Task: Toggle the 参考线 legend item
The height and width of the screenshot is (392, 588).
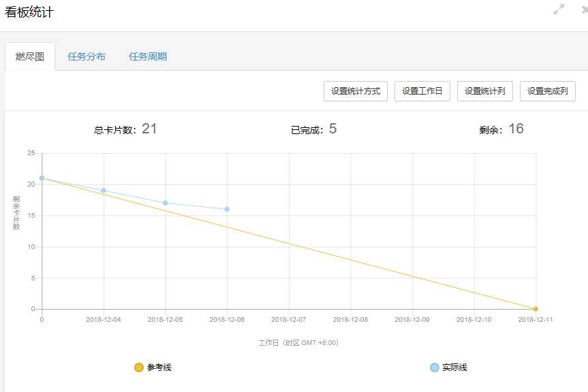Action: point(153,367)
